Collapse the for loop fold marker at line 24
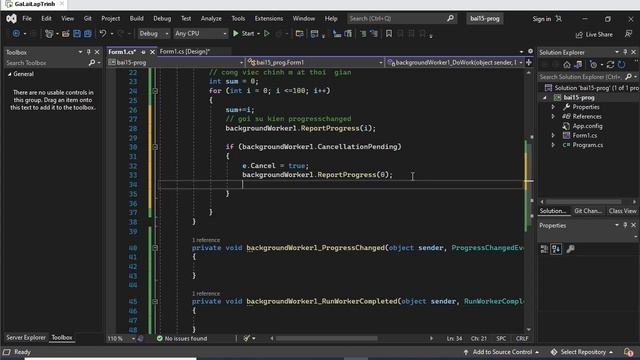The image size is (640, 360). pos(155,91)
